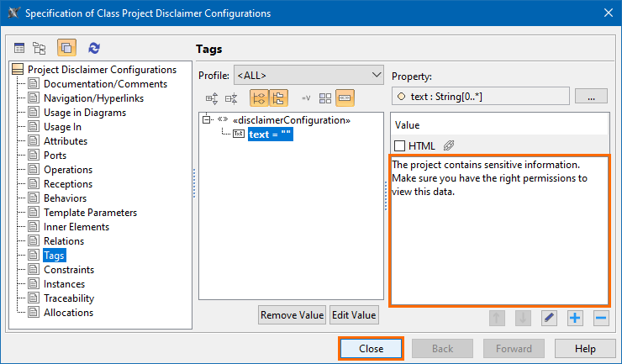Click the tree structure view icon at top-left
622x364 pixels.
click(39, 49)
